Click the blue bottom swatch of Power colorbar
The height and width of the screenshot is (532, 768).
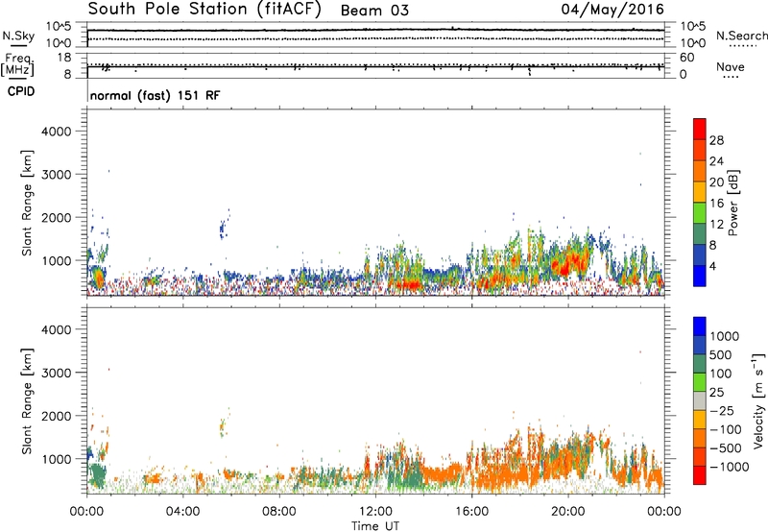[700, 276]
